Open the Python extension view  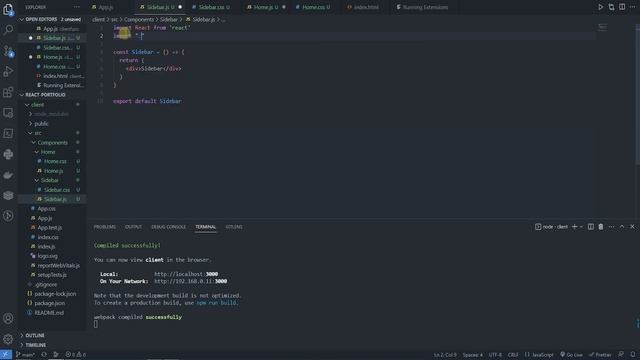coord(8,154)
